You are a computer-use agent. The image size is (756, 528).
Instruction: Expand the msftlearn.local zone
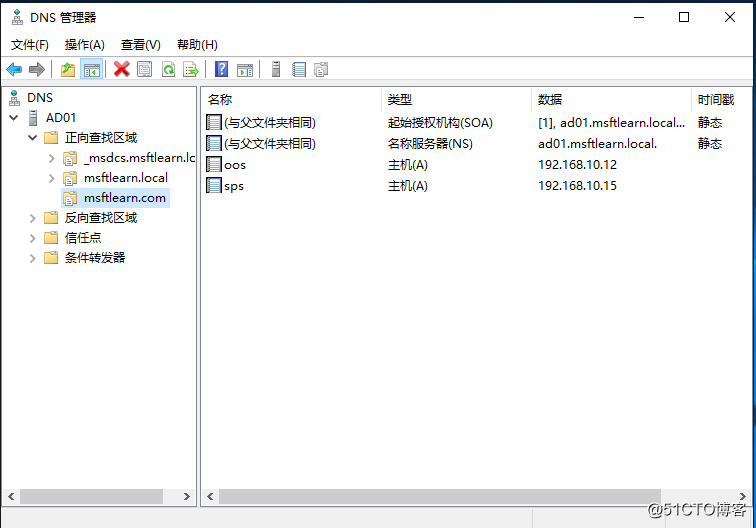(52, 178)
